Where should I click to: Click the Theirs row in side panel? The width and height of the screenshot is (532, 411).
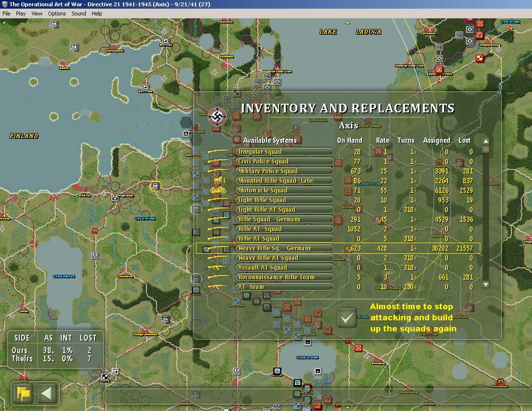(51, 359)
